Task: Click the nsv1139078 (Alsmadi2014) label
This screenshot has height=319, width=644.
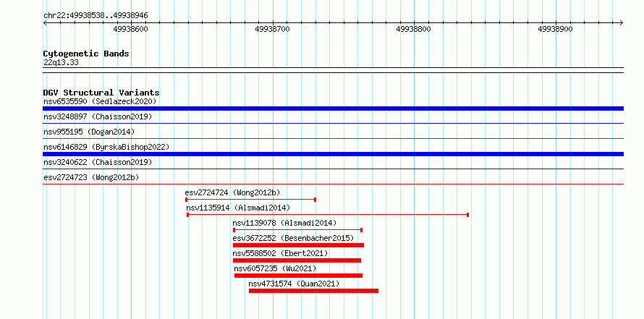Action: coord(284,223)
